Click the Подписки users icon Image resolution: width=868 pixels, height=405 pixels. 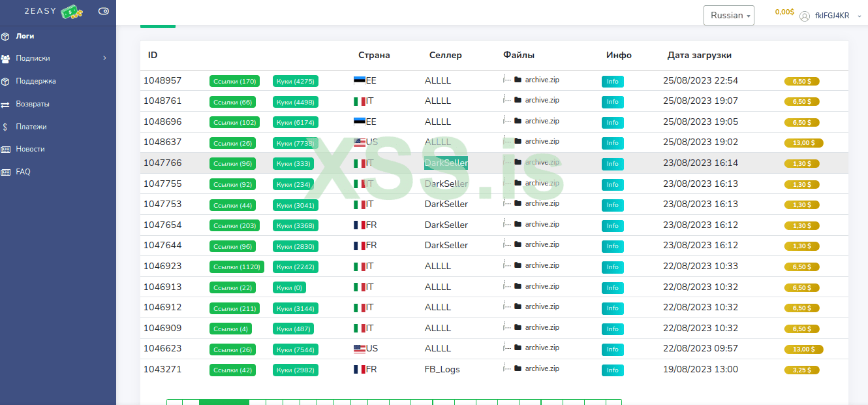pos(5,59)
